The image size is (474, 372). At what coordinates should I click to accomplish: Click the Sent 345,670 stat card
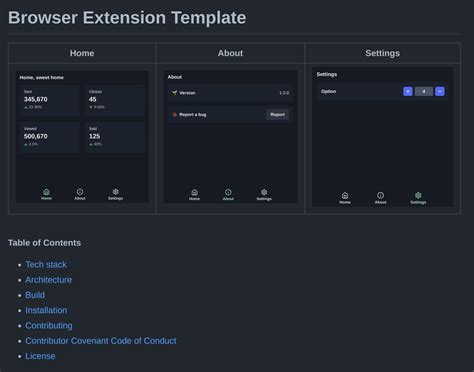click(50, 100)
